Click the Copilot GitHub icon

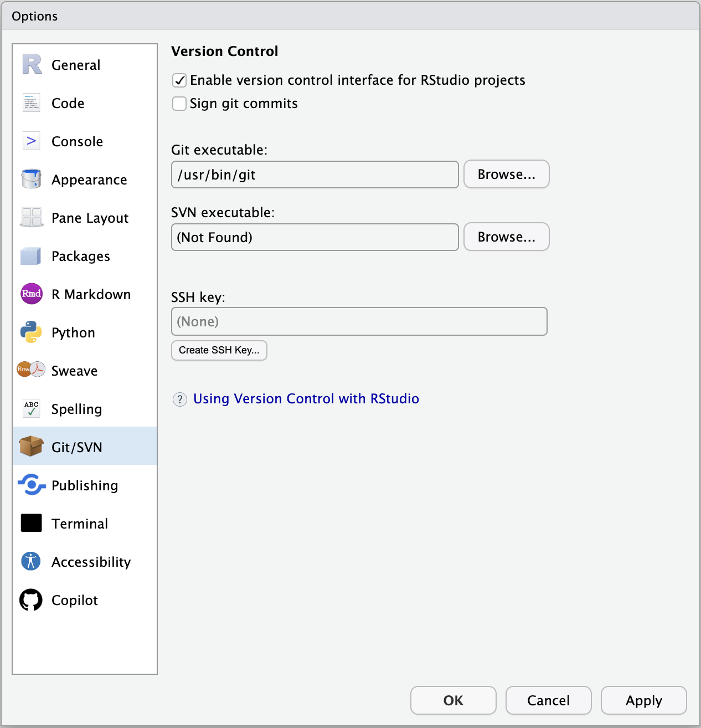pyautogui.click(x=32, y=600)
